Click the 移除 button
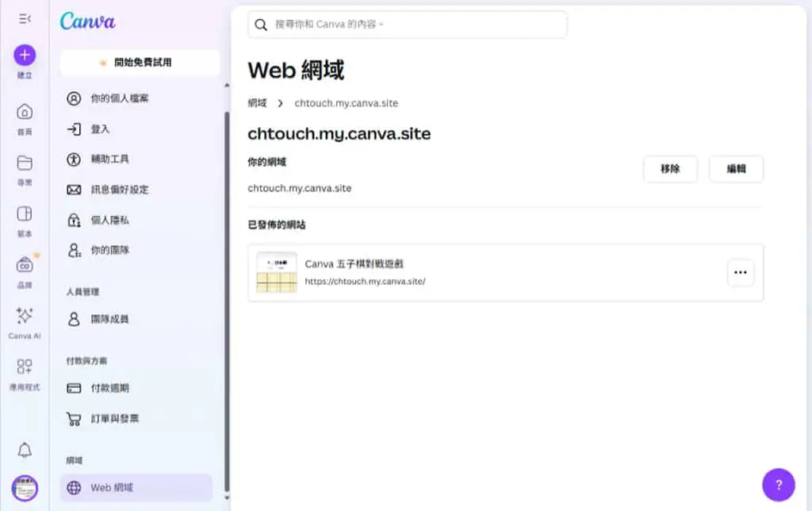Image resolution: width=812 pixels, height=511 pixels. click(670, 169)
